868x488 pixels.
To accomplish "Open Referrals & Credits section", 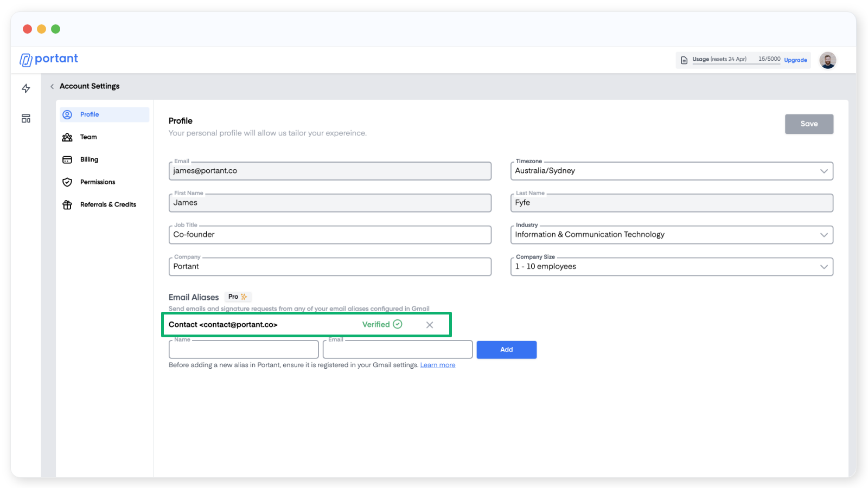I will tap(108, 204).
